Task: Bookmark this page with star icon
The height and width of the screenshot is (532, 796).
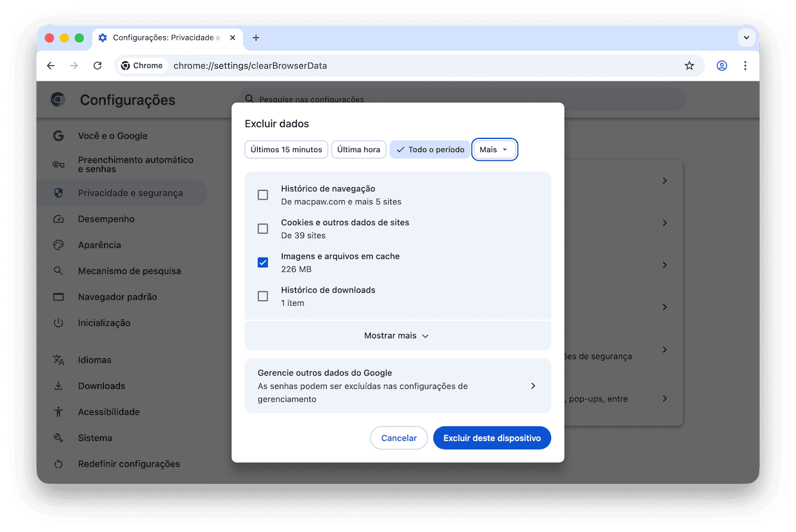Action: pos(689,66)
